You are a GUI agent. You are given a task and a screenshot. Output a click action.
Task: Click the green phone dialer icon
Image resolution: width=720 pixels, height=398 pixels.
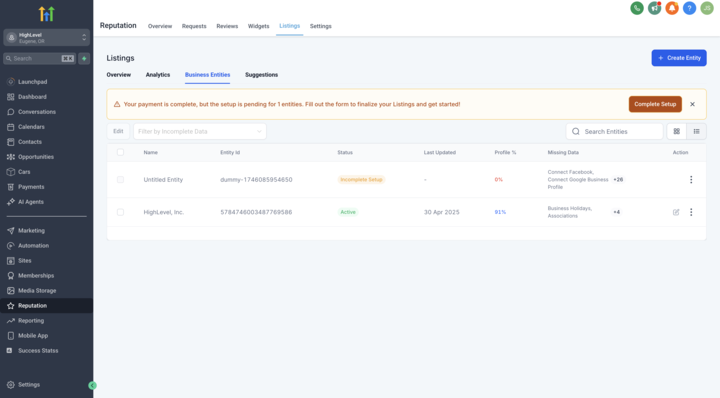click(636, 8)
